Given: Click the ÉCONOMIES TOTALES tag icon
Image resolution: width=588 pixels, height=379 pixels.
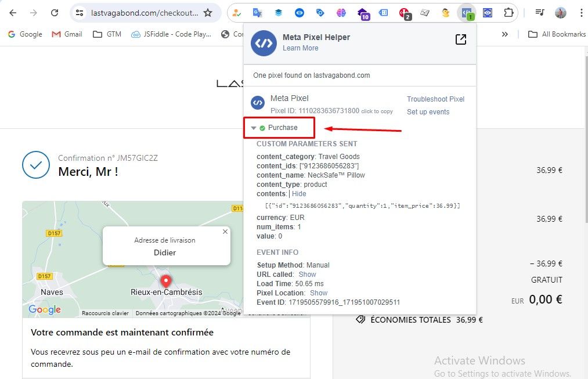Looking at the screenshot, I should [x=360, y=320].
